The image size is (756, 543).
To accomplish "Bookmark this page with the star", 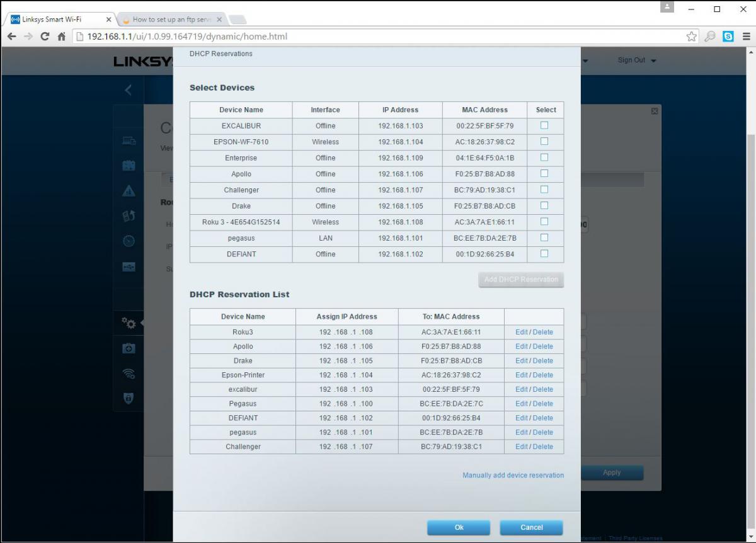I will pyautogui.click(x=692, y=37).
